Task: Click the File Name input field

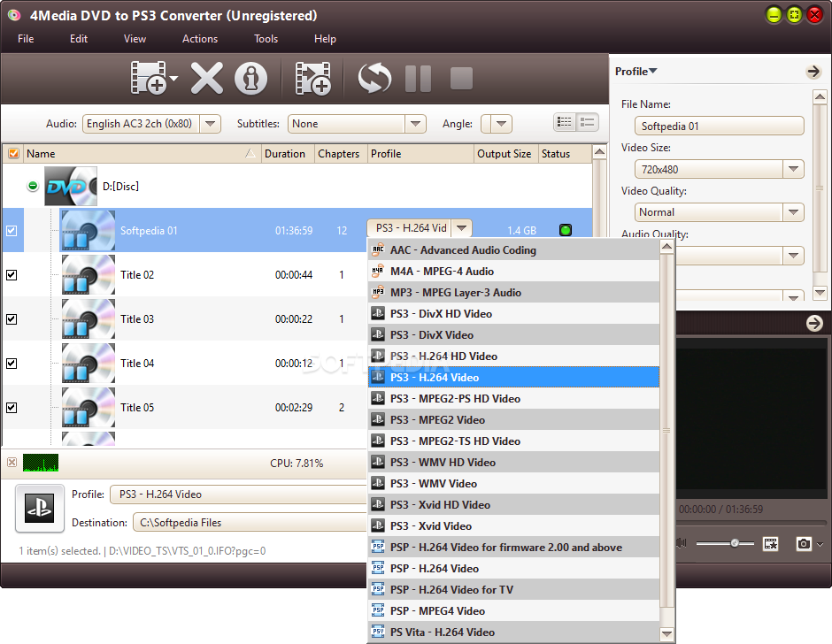Action: click(x=719, y=126)
